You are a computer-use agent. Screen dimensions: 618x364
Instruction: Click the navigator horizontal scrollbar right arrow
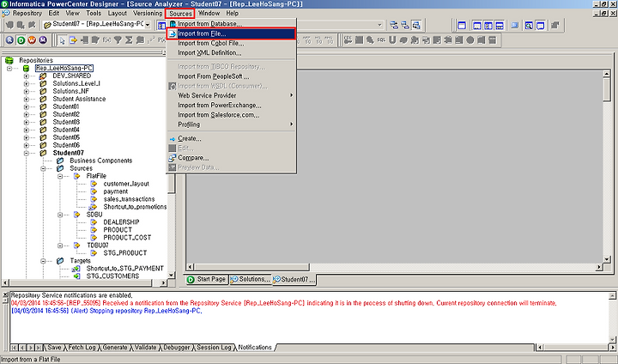coord(164,282)
